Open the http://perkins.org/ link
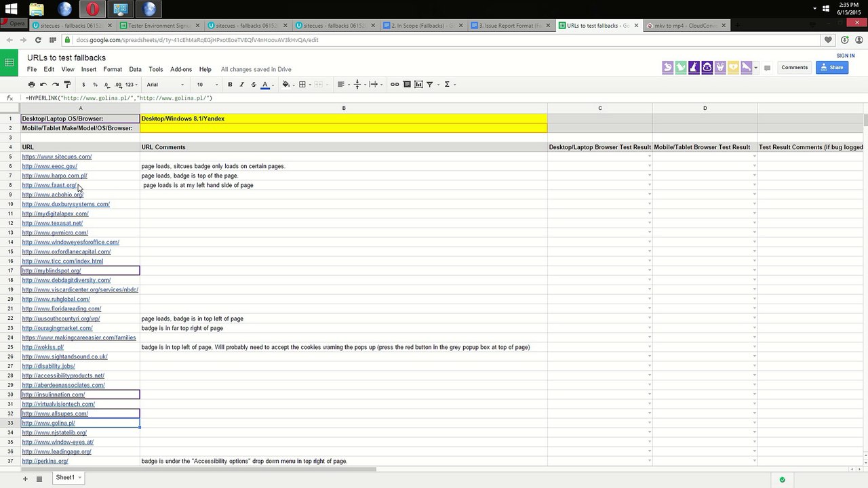 pos(45,462)
